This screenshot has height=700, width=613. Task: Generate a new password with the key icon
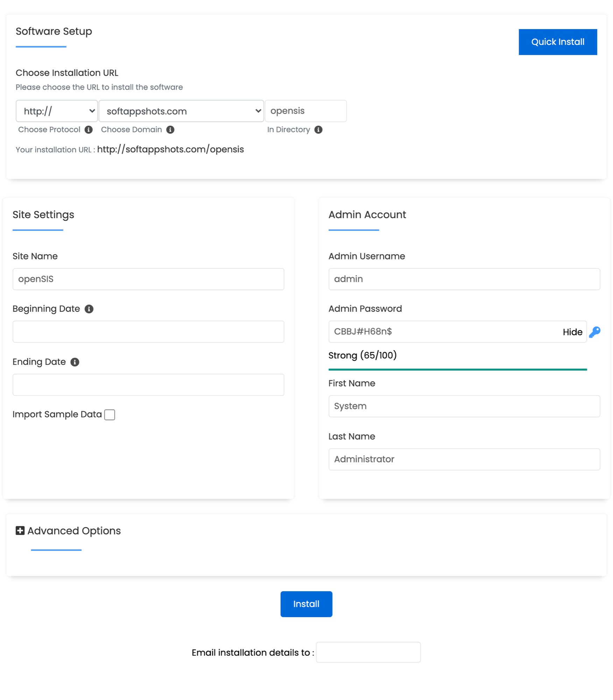pyautogui.click(x=595, y=332)
